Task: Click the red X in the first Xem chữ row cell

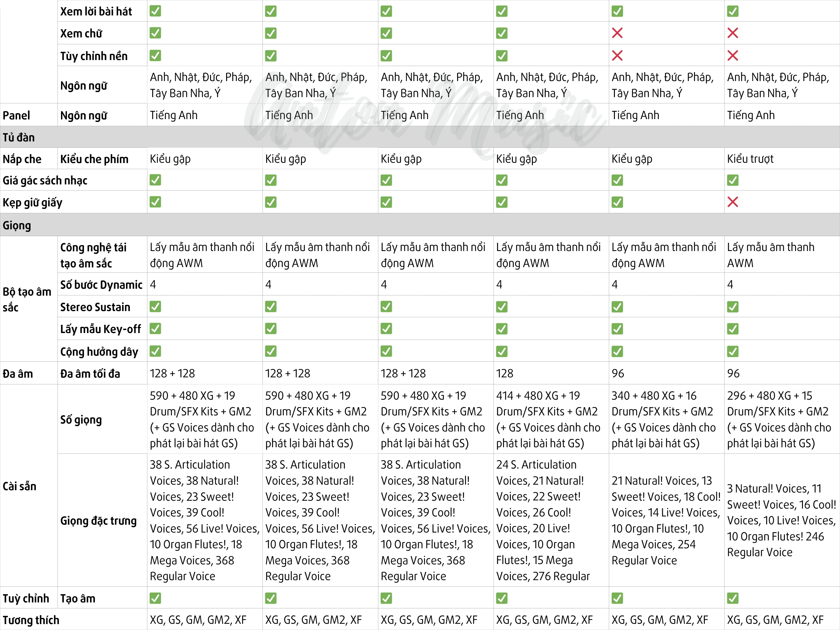Action: [617, 33]
